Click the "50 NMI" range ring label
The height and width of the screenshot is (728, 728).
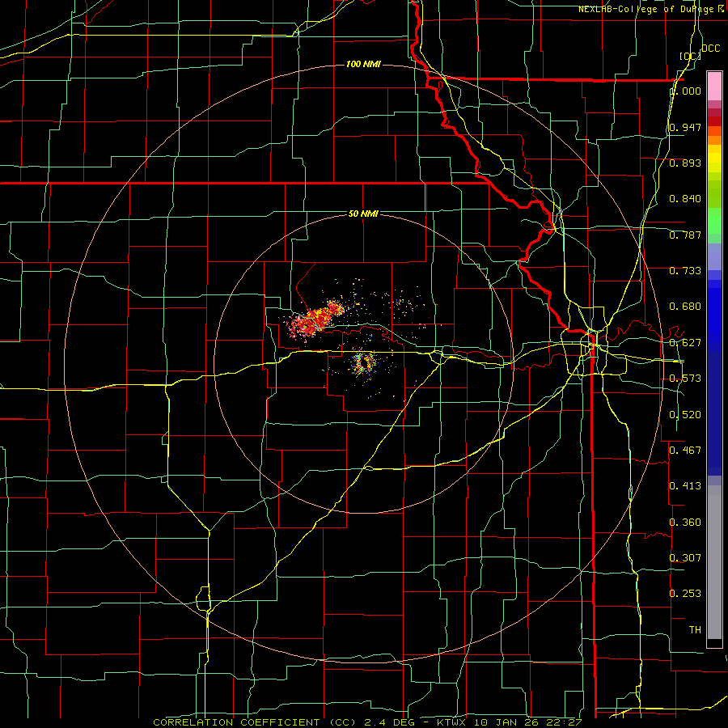coord(363,214)
